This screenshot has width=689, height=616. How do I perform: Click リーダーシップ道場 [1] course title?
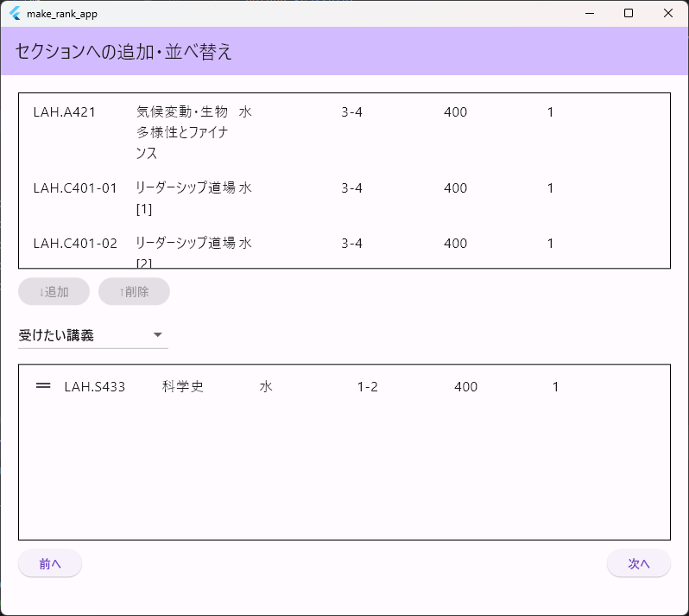(x=185, y=198)
